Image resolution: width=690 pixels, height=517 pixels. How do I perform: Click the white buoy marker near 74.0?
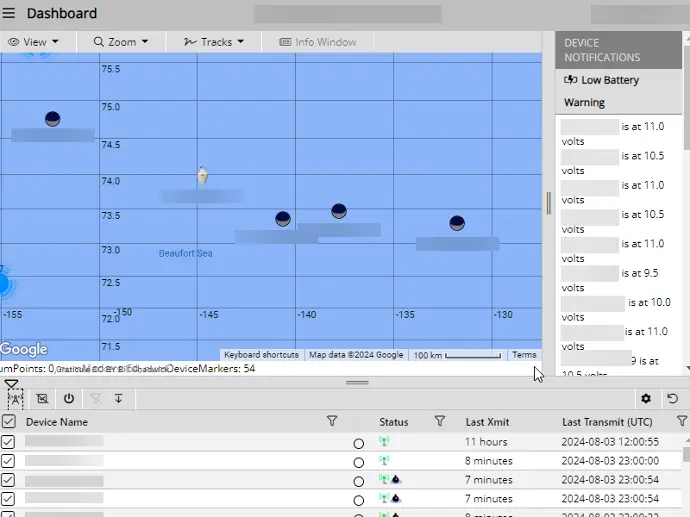[x=202, y=175]
